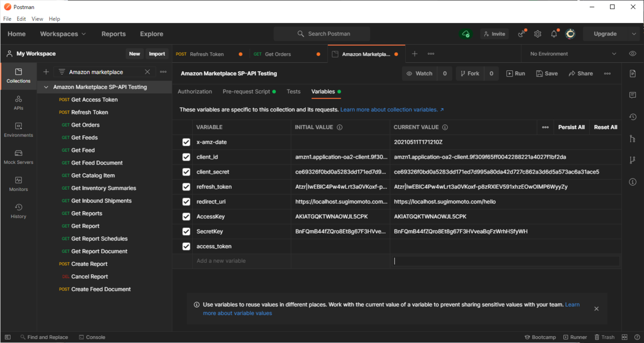Click the Reset All button

(605, 127)
